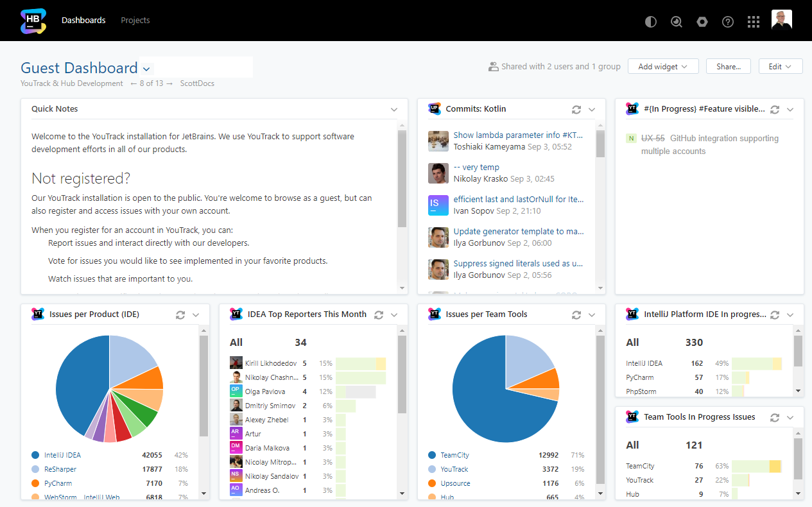The width and height of the screenshot is (812, 507).
Task: Select the ReSharper legend color dot
Action: click(35, 469)
